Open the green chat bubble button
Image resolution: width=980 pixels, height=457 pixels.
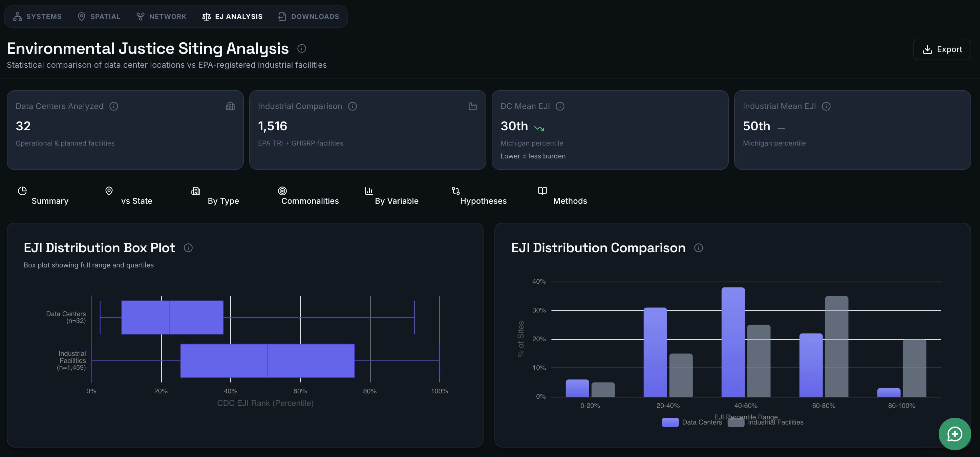954,434
